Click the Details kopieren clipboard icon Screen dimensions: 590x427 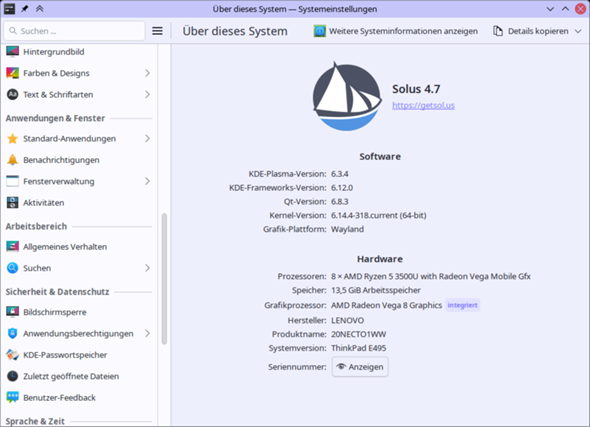[498, 31]
